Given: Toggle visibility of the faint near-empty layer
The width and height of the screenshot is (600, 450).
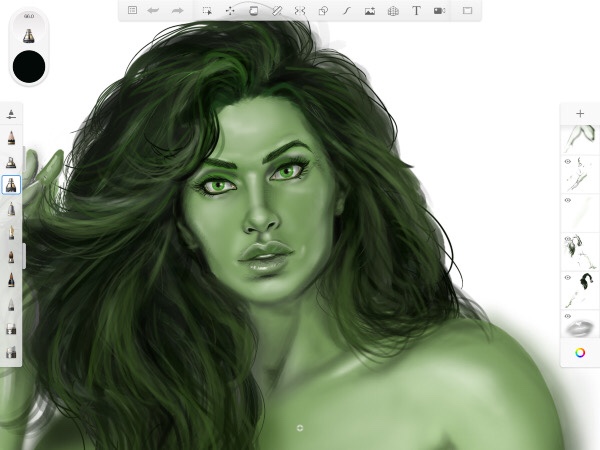Looking at the screenshot, I should 568,200.
